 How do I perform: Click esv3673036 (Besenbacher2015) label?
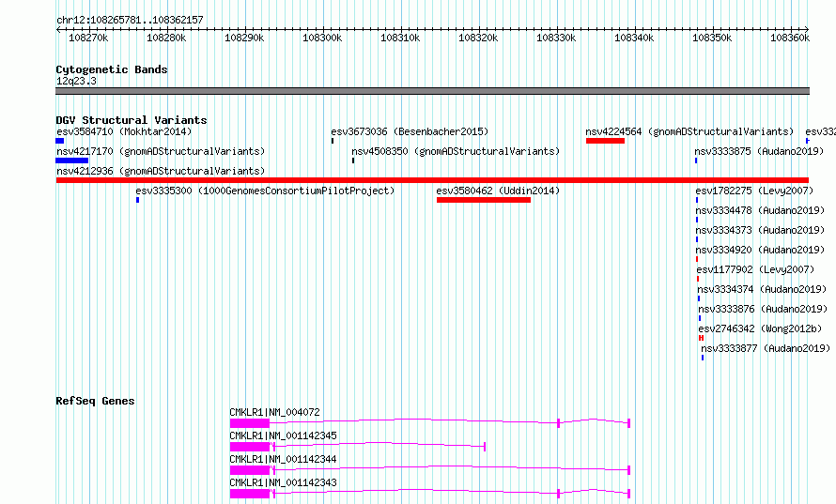click(410, 131)
